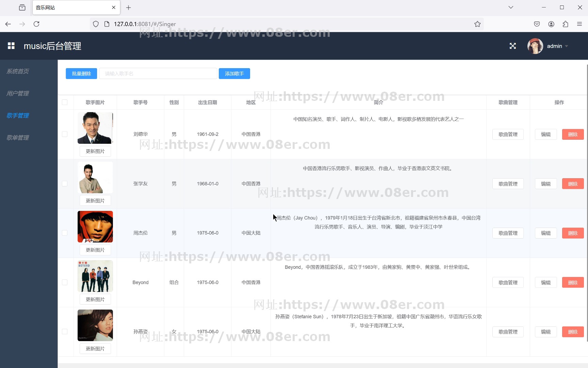This screenshot has width=588, height=368.
Task: Click red 删除 button for 周杰伦
Action: coord(573,233)
